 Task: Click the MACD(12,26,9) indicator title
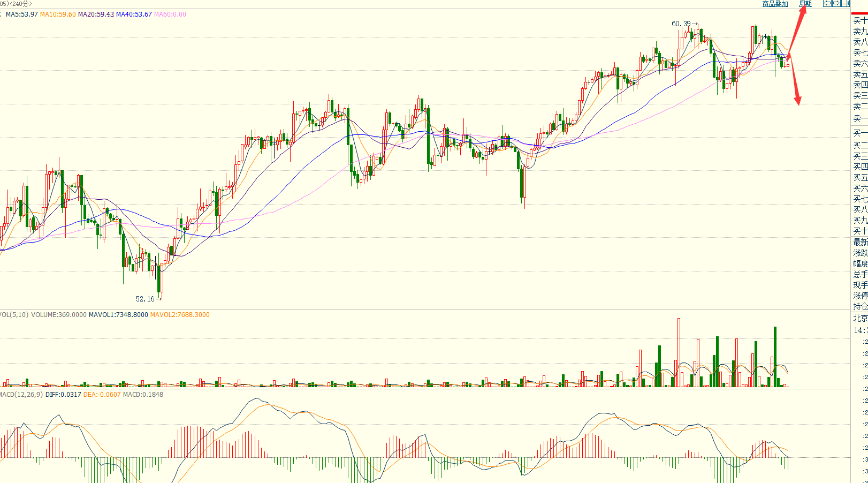21,395
